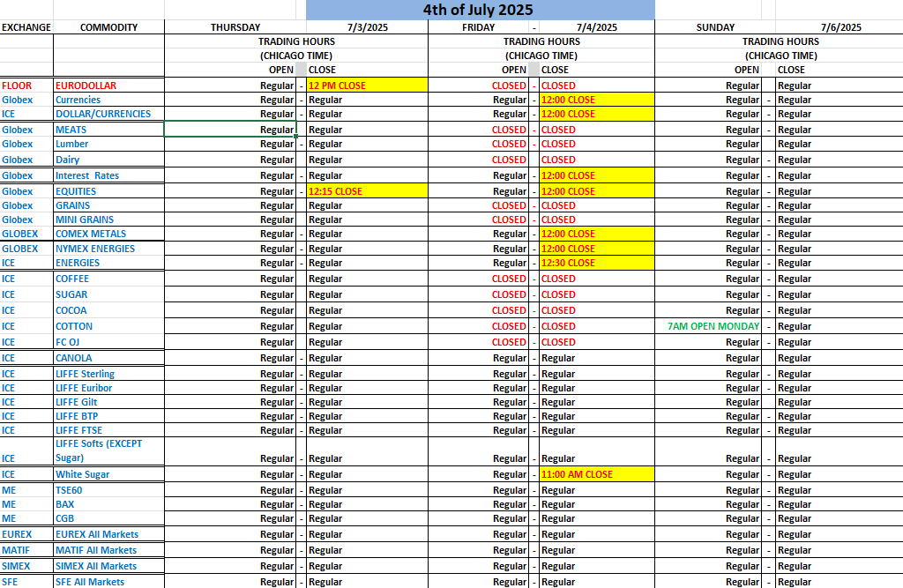903x588 pixels.
Task: Click the COCOA commodity cell
Action: 108,310
